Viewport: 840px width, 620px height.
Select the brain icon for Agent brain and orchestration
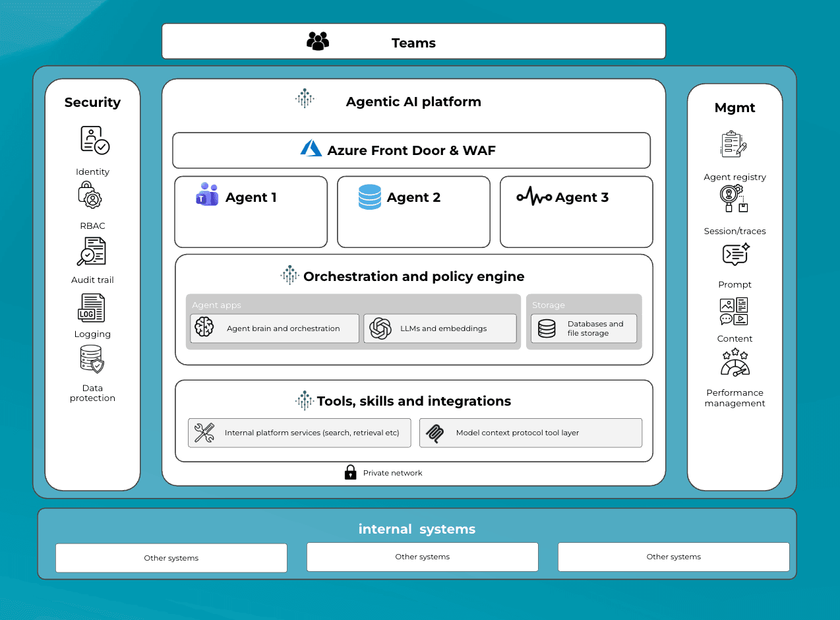(x=204, y=327)
